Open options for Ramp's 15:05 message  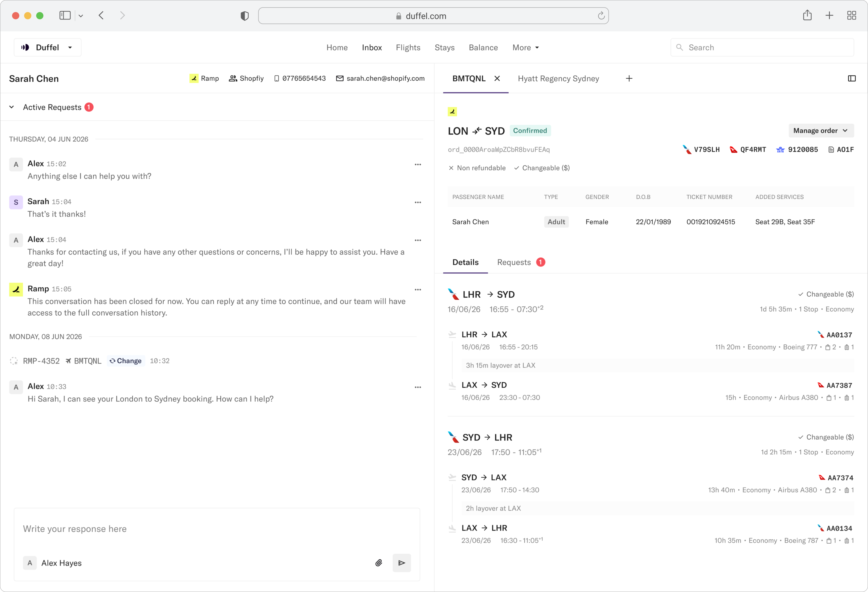tap(418, 289)
